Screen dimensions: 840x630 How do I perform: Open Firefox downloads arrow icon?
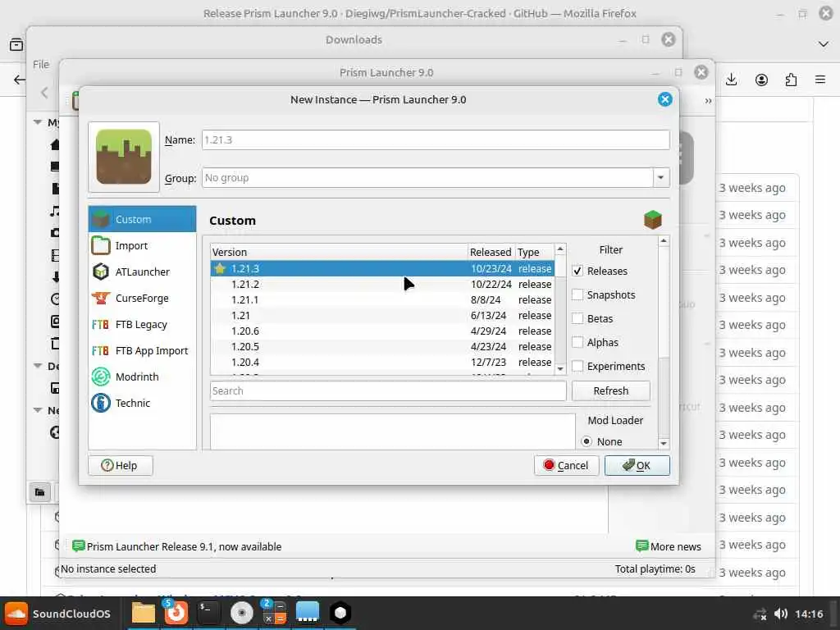[x=731, y=80]
